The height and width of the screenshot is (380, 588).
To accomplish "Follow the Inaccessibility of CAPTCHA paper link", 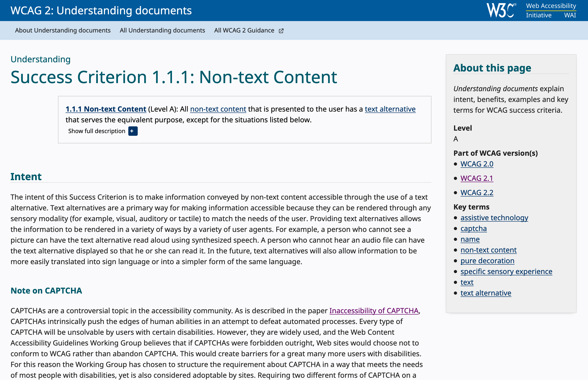I will click(x=374, y=311).
